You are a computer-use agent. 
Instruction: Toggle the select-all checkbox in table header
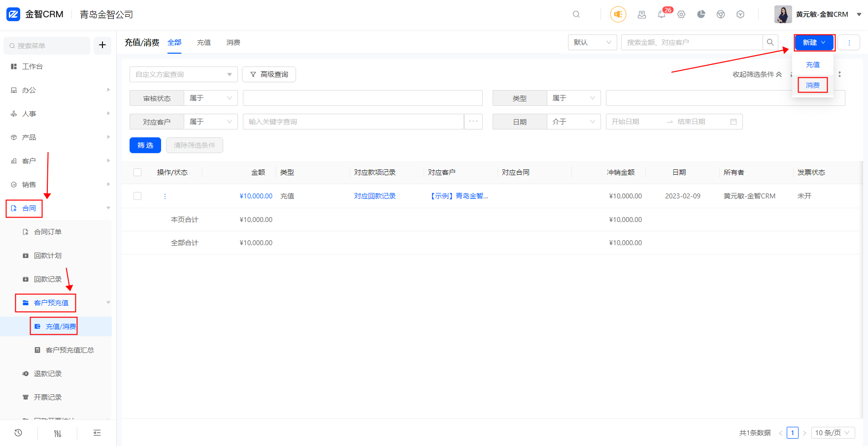(137, 172)
